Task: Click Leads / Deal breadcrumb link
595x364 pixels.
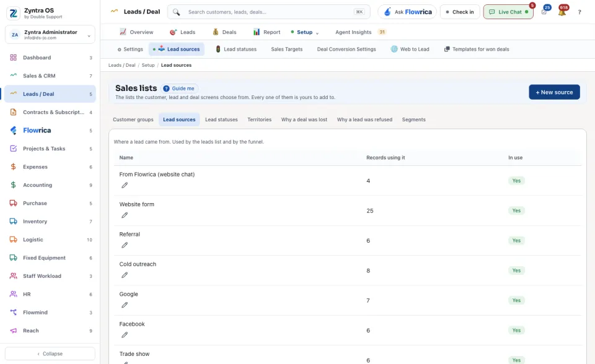Action: tap(122, 65)
